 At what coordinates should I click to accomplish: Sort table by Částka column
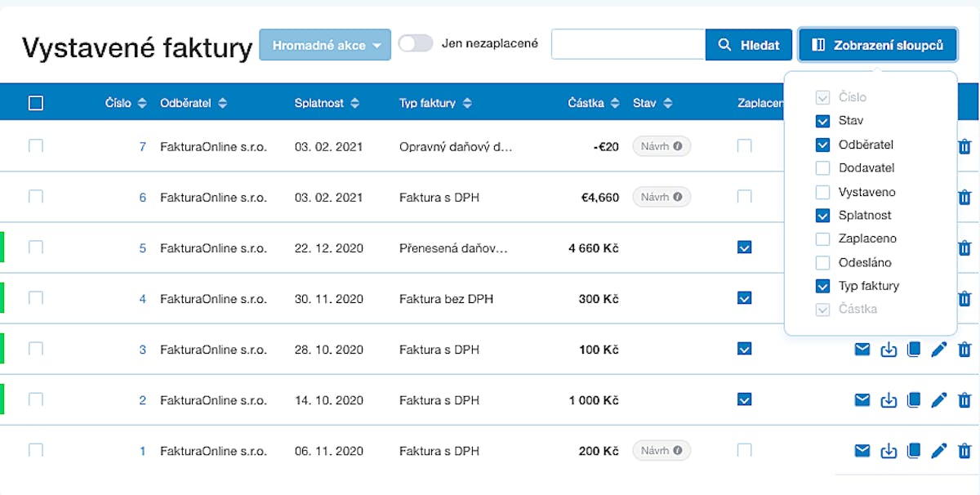[x=594, y=103]
